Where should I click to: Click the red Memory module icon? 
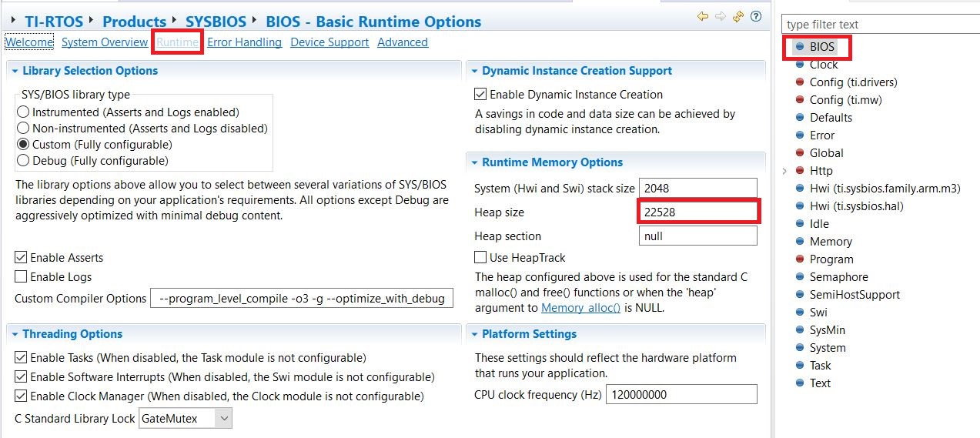[800, 242]
